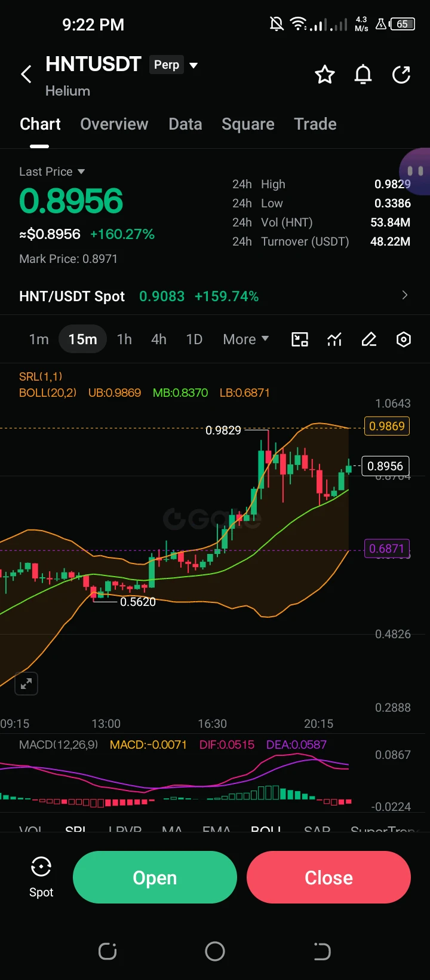Toggle the EMA indicator in bottom row
430x980 pixels.
tap(216, 829)
